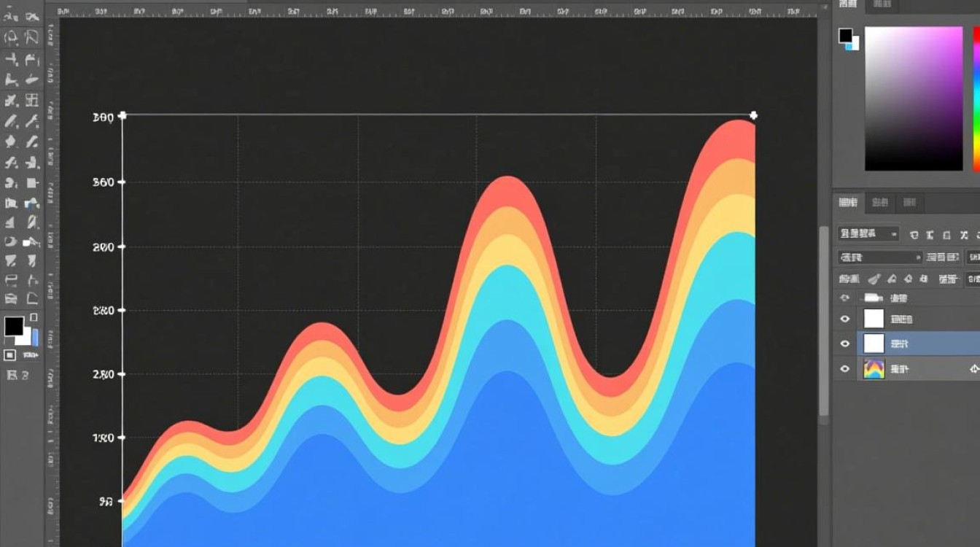Click the rainbow chart layer thumbnail
The image size is (980, 547).
(874, 369)
